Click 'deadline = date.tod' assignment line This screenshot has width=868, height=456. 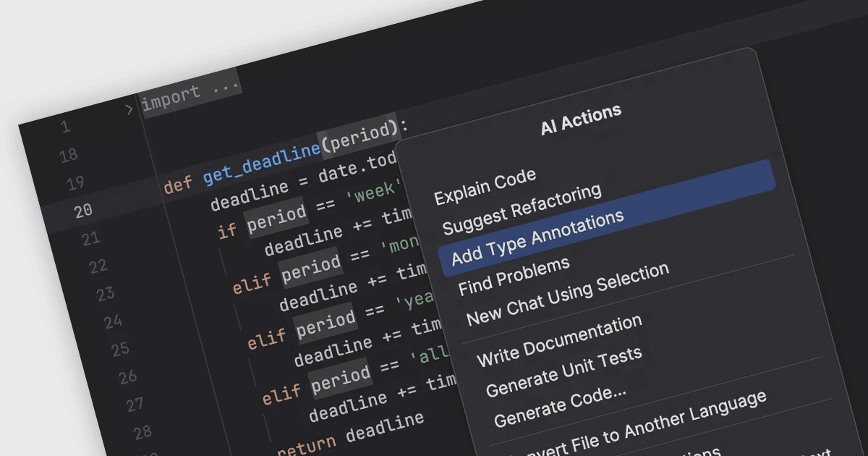pyautogui.click(x=304, y=180)
